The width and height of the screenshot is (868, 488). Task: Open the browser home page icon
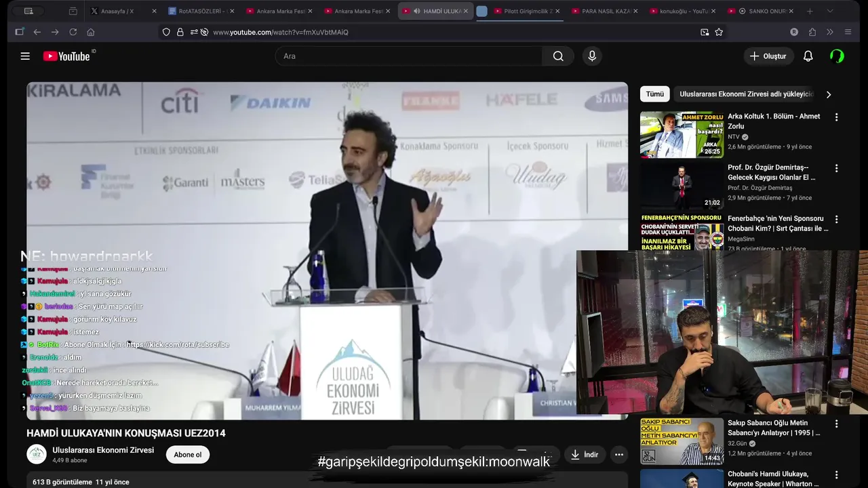point(91,32)
